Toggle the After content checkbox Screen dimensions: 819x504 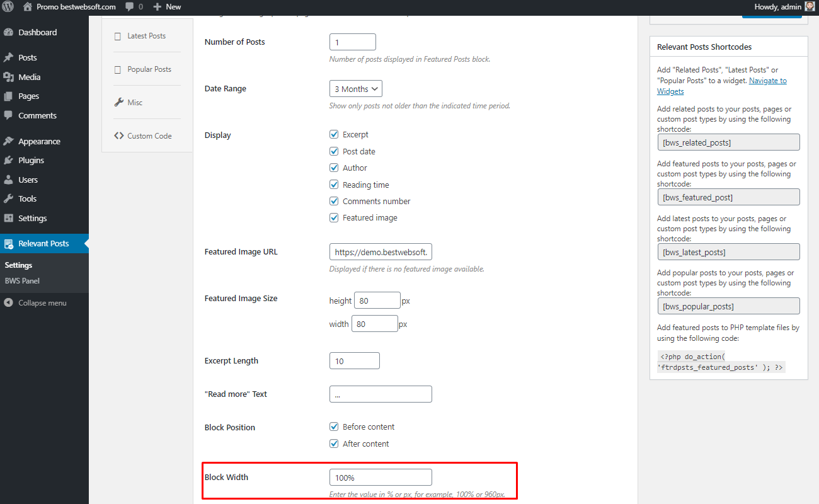(334, 444)
